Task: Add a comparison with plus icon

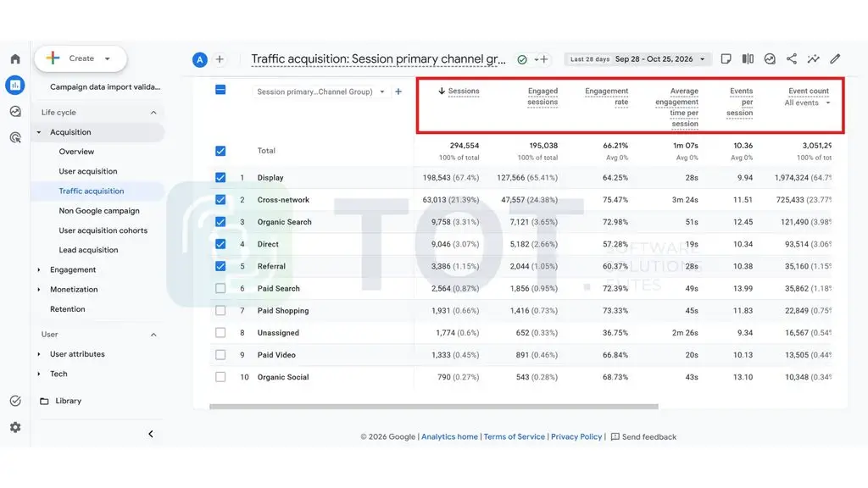Action: click(x=220, y=59)
